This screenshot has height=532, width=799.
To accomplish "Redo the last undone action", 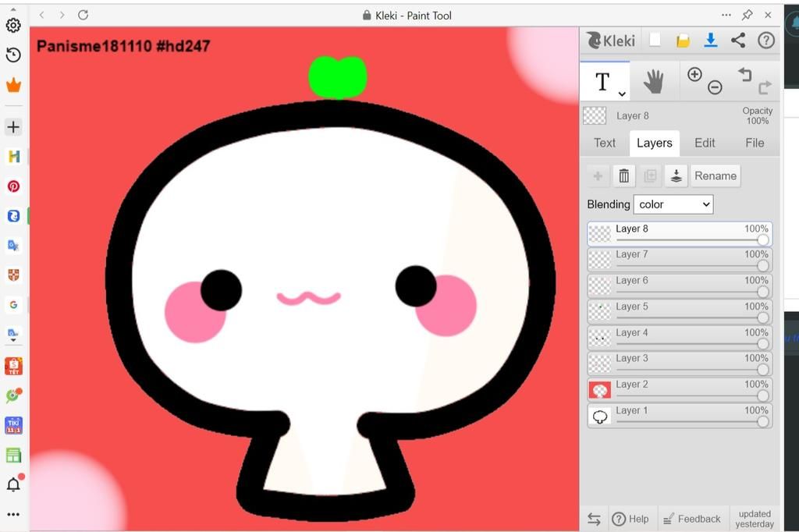I will pyautogui.click(x=765, y=87).
